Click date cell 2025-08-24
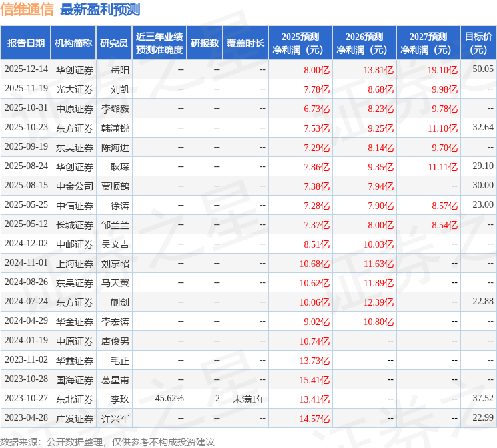Image resolution: width=497 pixels, height=448 pixels. pyautogui.click(x=26, y=166)
